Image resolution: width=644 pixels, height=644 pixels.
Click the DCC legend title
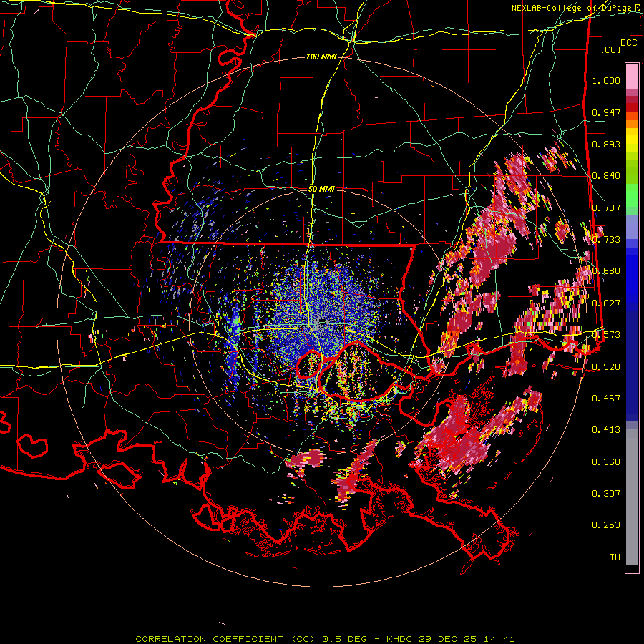(628, 43)
